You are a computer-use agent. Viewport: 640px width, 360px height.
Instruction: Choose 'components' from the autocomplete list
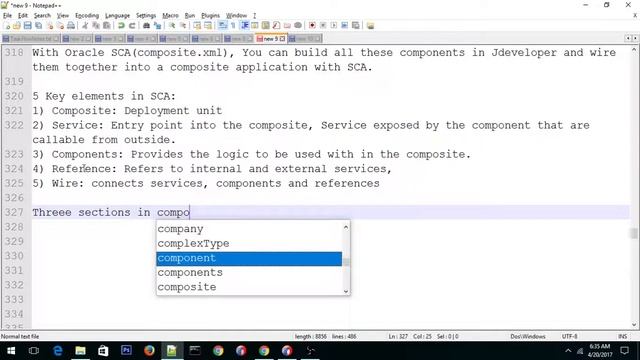[249, 273]
